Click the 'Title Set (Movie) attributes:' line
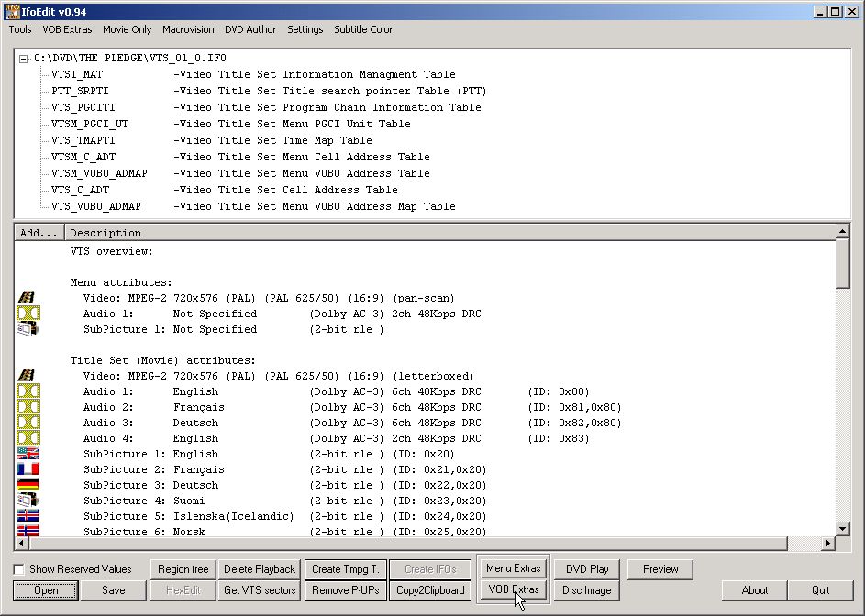This screenshot has width=865, height=616. point(162,360)
